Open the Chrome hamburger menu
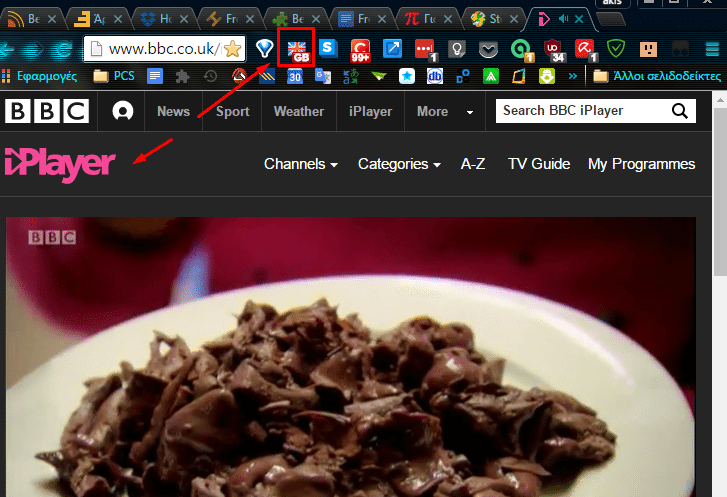 point(712,48)
